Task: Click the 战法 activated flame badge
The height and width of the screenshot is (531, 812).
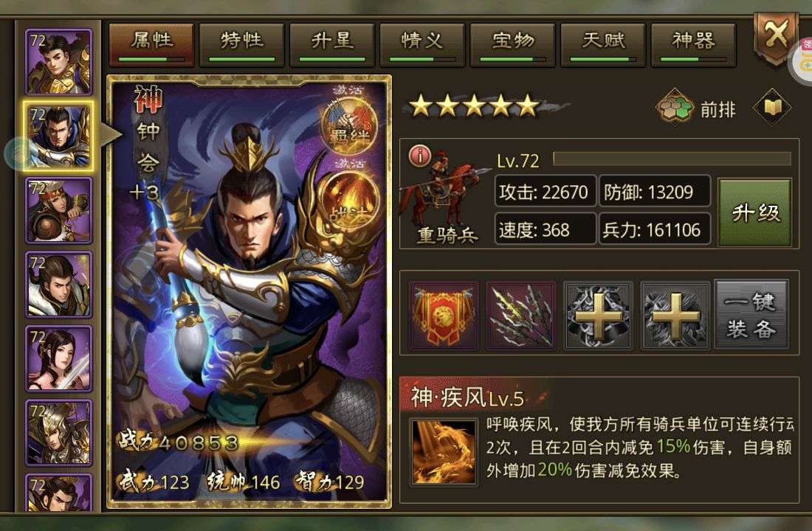Action: [x=348, y=202]
